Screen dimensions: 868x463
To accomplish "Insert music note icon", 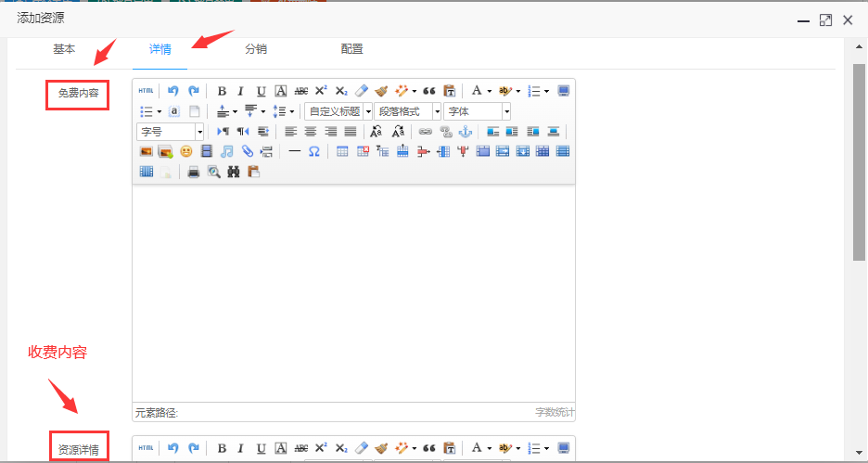I will pos(226,152).
